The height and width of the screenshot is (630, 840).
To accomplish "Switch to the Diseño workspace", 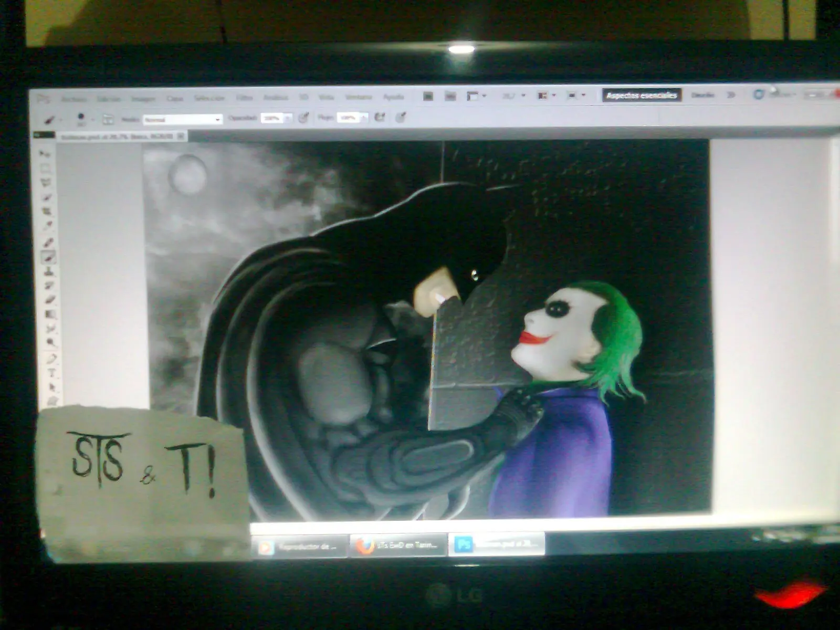I will pyautogui.click(x=703, y=96).
